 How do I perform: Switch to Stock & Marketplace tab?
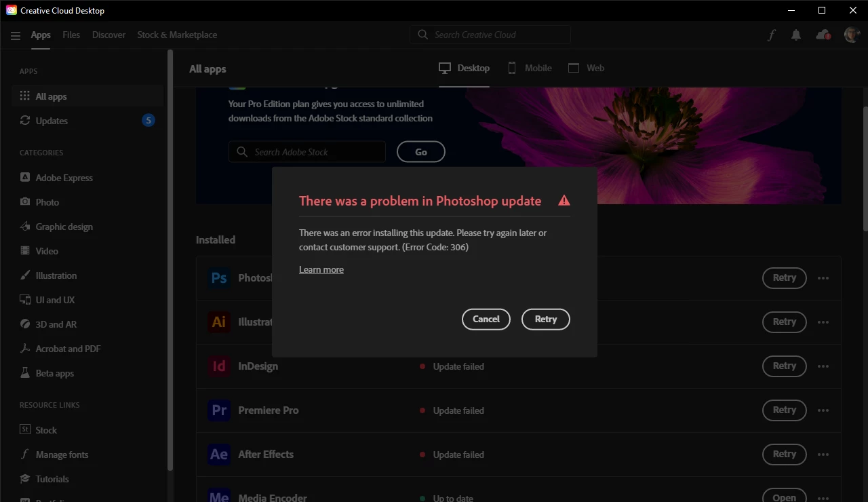click(177, 35)
